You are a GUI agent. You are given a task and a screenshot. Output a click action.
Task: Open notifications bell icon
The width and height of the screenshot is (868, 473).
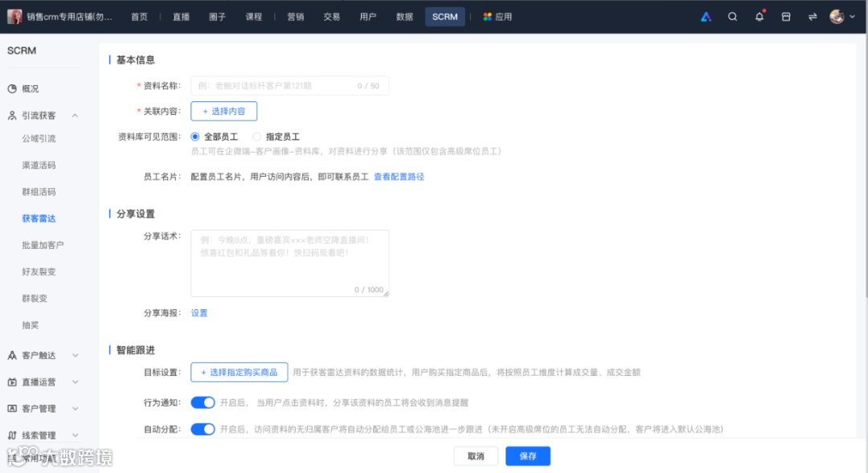(x=759, y=16)
